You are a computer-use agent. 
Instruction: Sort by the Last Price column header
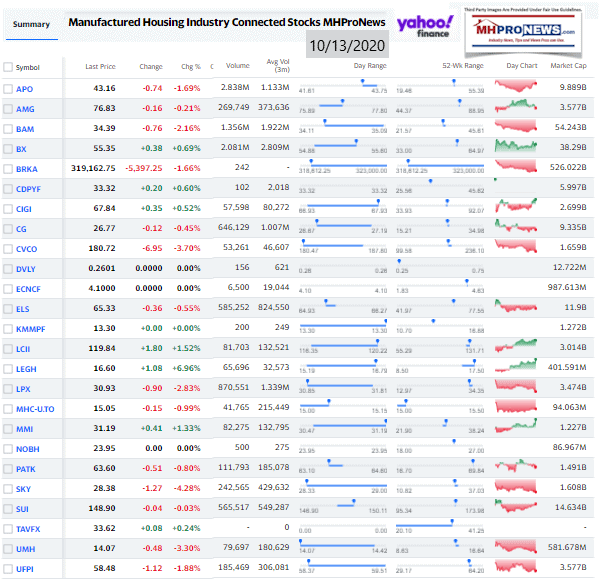[100, 67]
